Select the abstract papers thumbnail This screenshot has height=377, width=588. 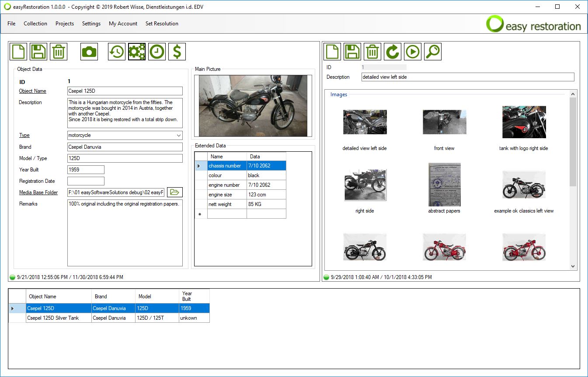pyautogui.click(x=444, y=185)
